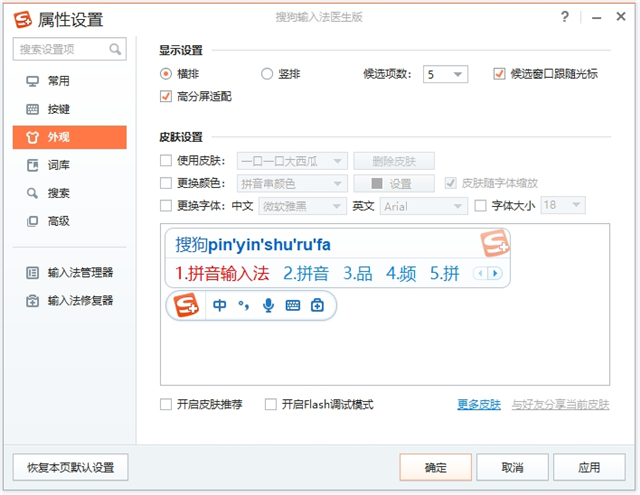Click the toolbox icon in preview status bar
This screenshot has width=640, height=495.
(x=317, y=305)
